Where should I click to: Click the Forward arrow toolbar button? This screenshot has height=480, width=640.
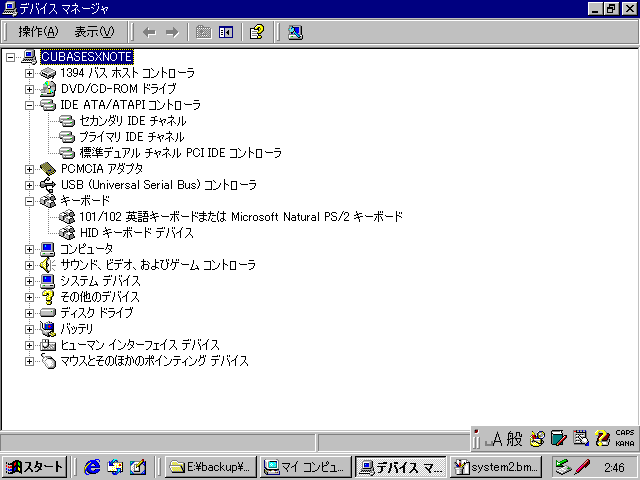[172, 32]
